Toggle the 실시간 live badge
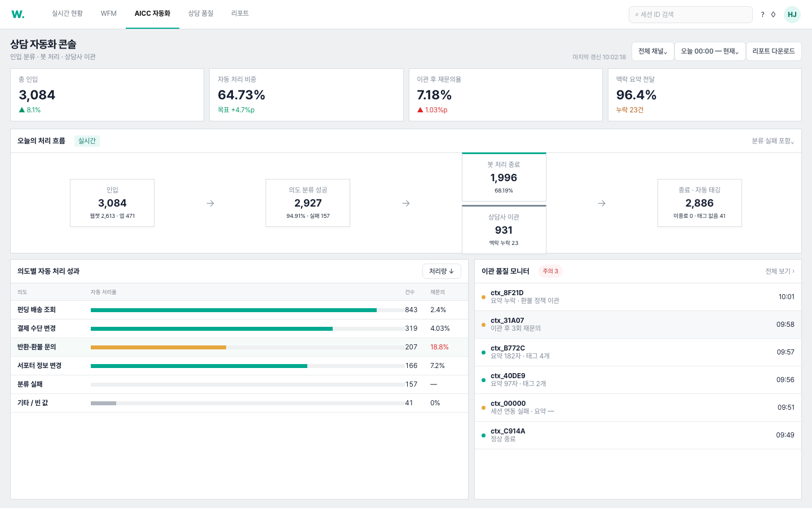This screenshot has height=508, width=812. tap(87, 141)
